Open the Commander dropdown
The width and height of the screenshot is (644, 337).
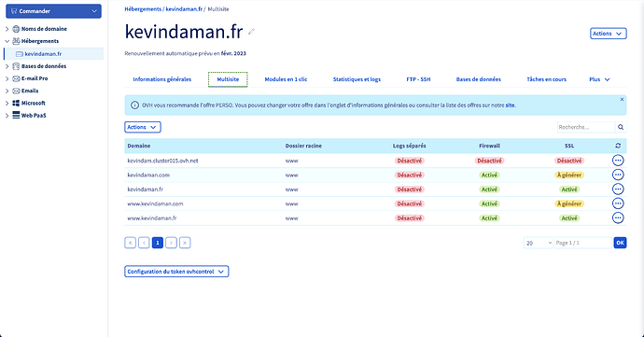[x=53, y=11]
